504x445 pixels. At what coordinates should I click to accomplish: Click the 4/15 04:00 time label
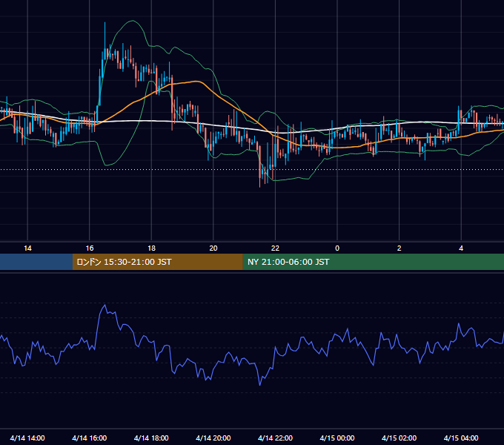[461, 438]
